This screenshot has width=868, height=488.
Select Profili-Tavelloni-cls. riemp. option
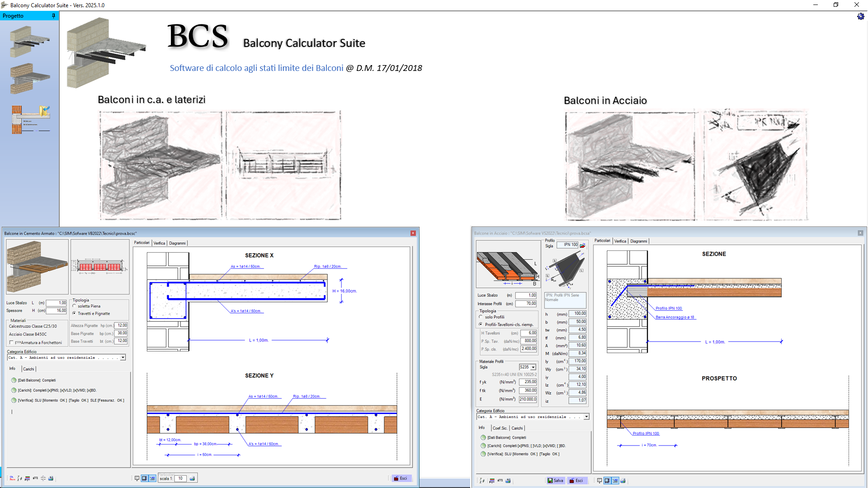[506, 324]
